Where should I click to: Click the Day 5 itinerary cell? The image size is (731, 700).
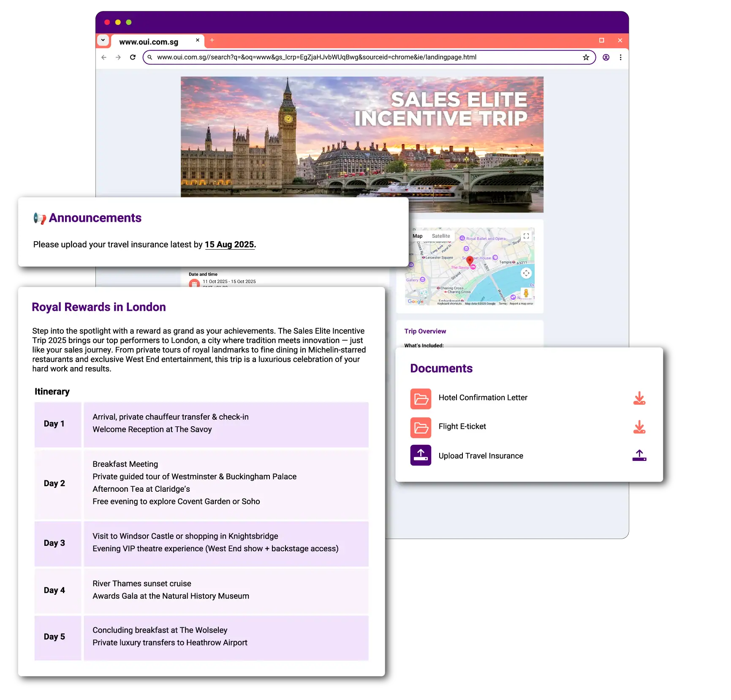pyautogui.click(x=58, y=638)
